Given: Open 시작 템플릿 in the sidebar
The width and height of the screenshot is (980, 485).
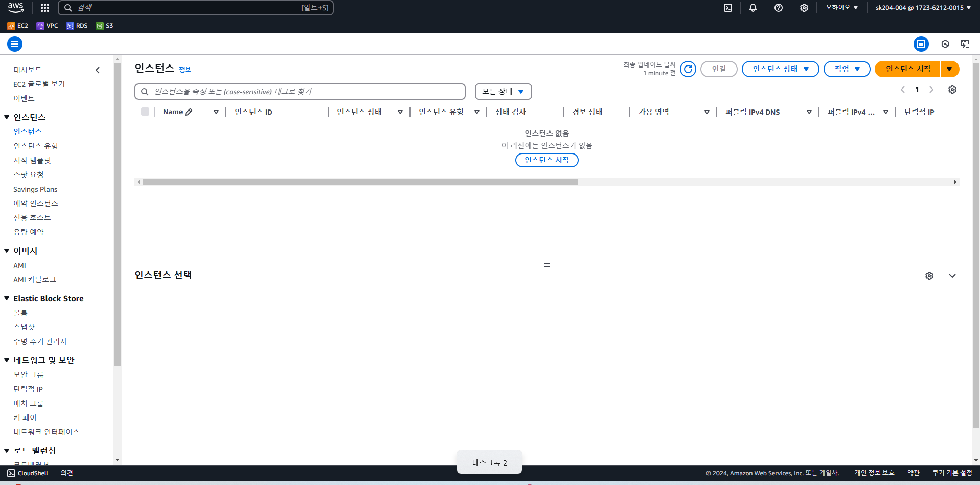Looking at the screenshot, I should pyautogui.click(x=32, y=160).
